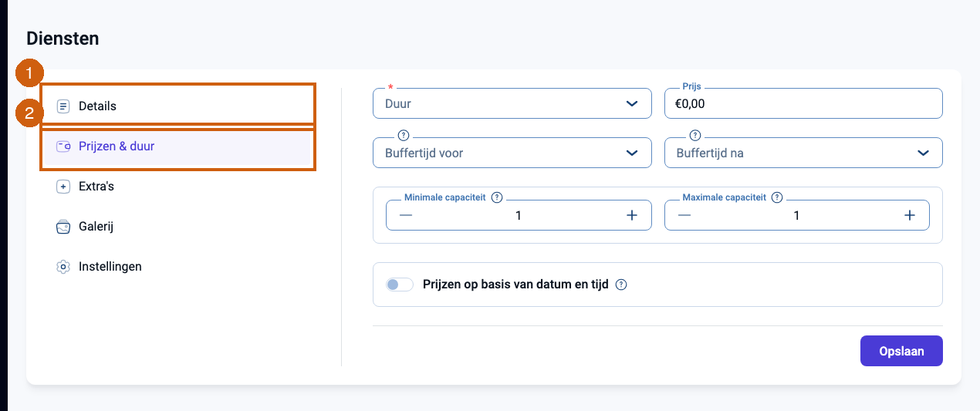The width and height of the screenshot is (980, 411).
Task: Click the Details list icon in sidebar
Action: coord(63,106)
